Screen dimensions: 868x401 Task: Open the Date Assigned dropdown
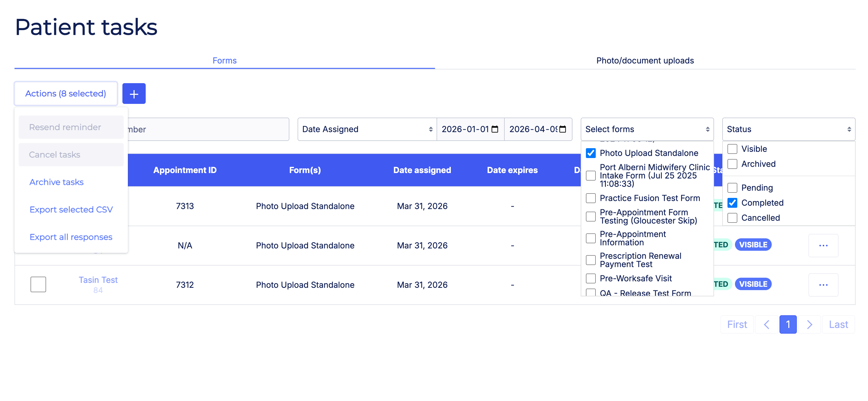tap(367, 129)
